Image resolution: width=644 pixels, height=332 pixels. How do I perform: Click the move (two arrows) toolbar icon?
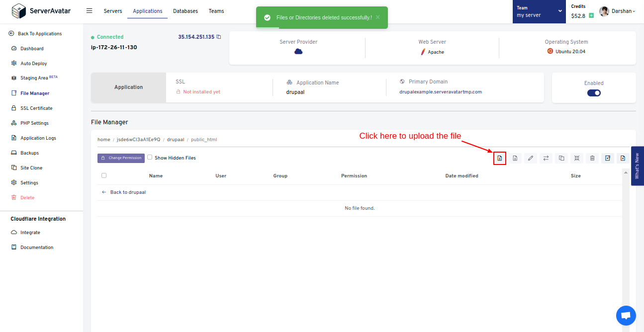pyautogui.click(x=546, y=158)
